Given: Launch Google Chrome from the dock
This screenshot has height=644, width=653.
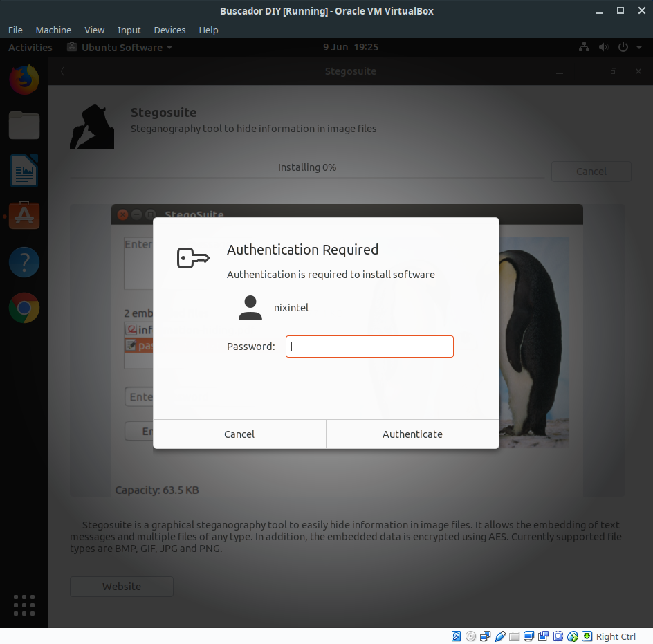Looking at the screenshot, I should [x=24, y=308].
